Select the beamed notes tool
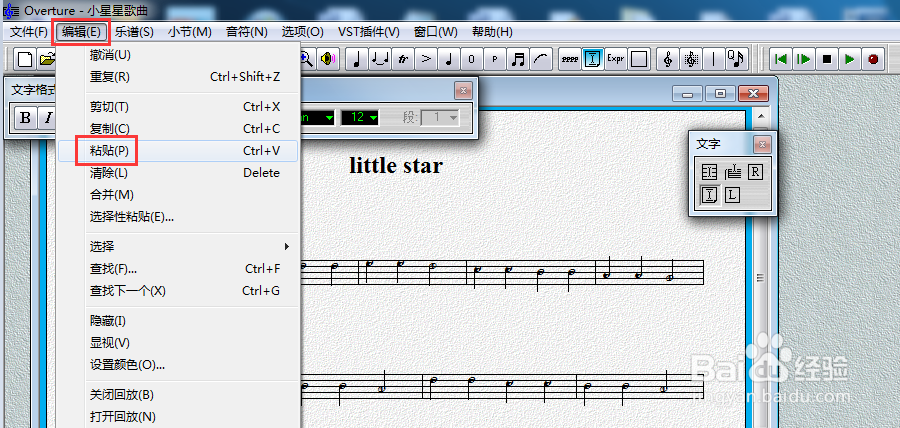 517,59
